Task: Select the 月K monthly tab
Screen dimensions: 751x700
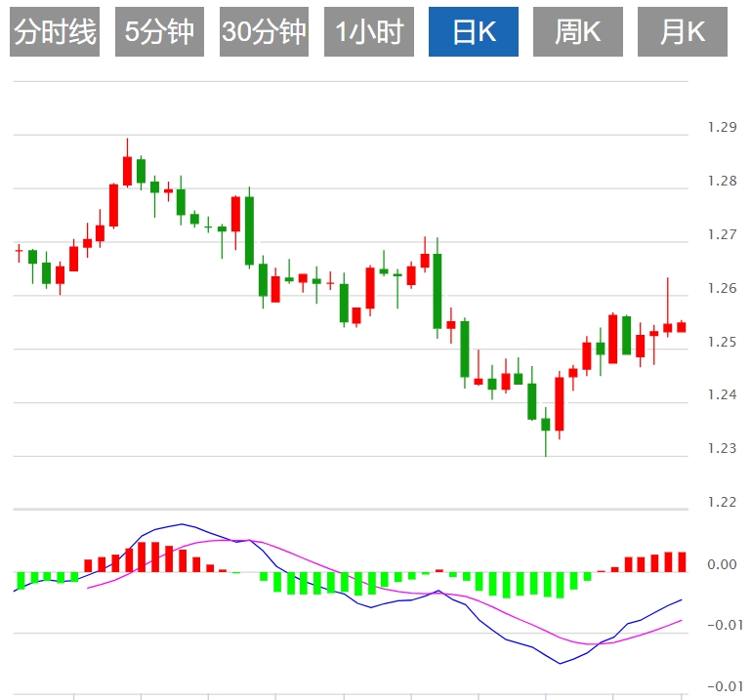Action: [683, 32]
